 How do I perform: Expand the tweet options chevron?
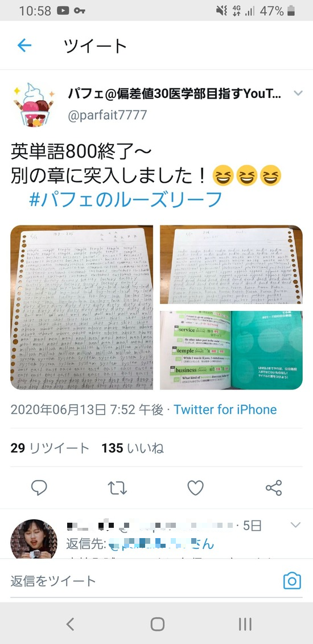click(x=298, y=93)
